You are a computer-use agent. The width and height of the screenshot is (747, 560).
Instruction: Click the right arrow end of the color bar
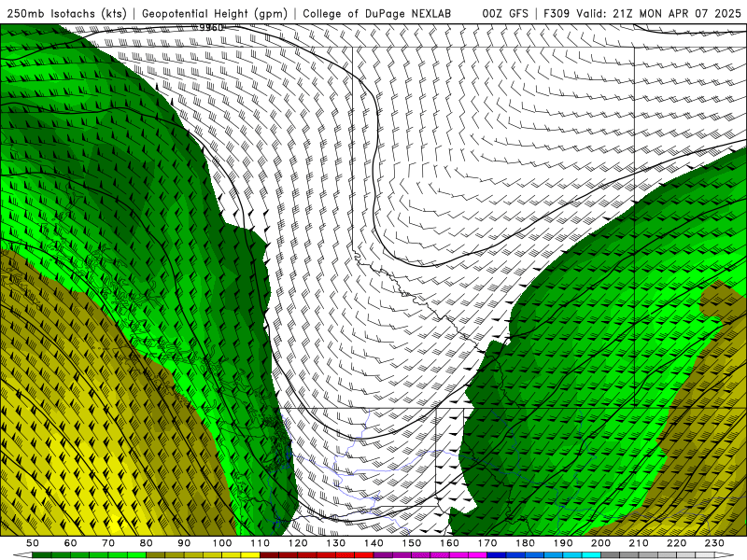coord(725,555)
